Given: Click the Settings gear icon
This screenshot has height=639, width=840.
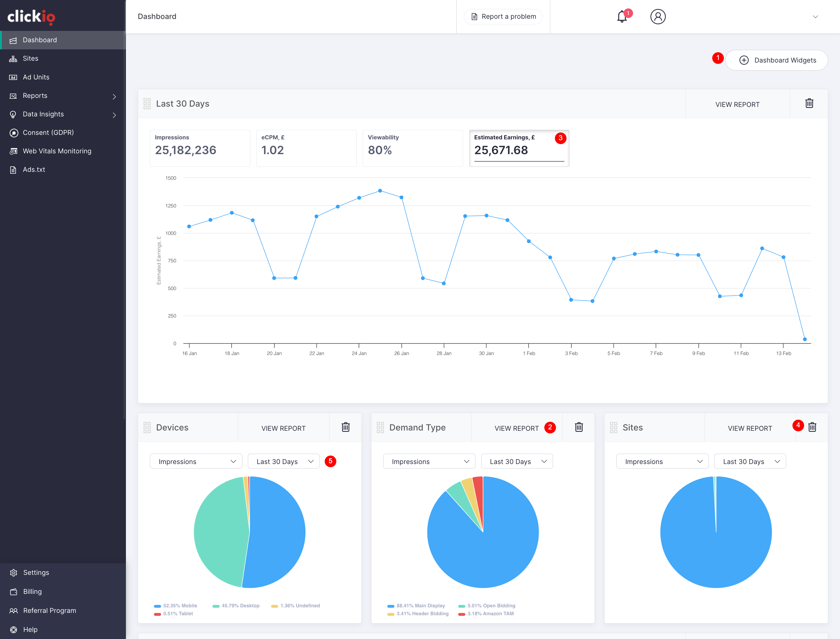Looking at the screenshot, I should pos(14,572).
